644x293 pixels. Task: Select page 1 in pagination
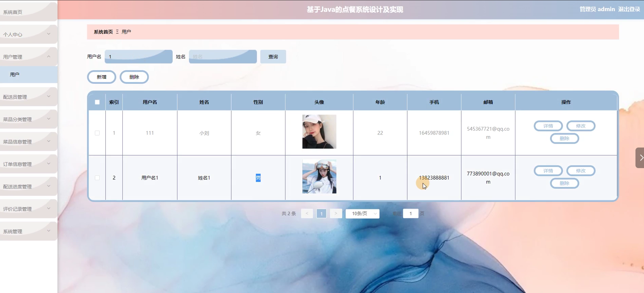pos(321,214)
